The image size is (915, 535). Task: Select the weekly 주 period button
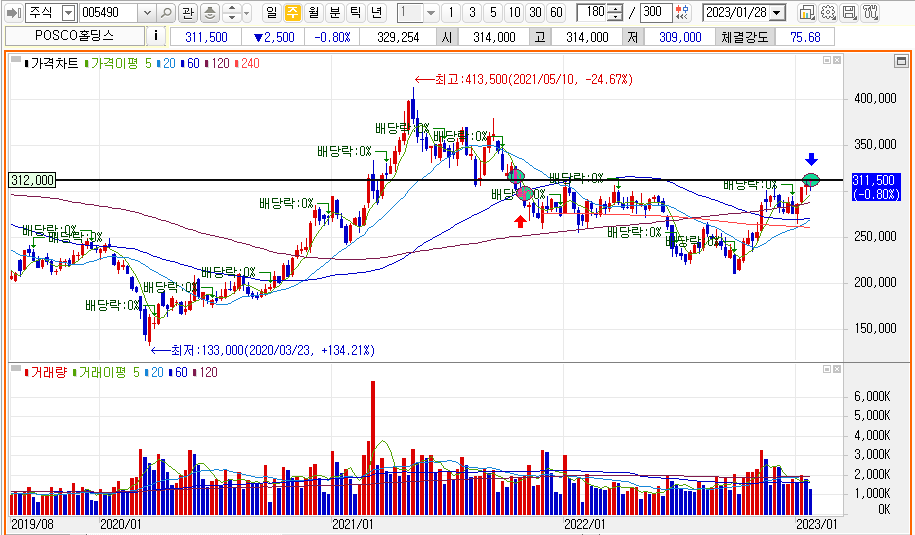coord(292,12)
